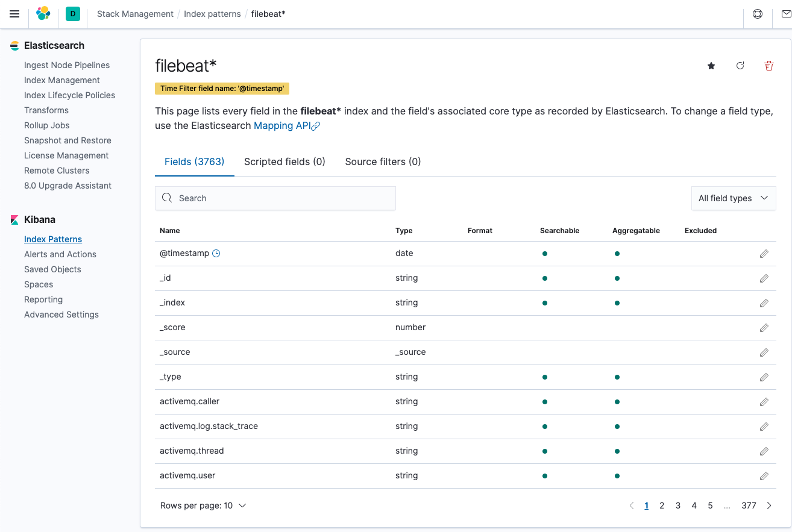This screenshot has height=532, width=792.
Task: Click Stack Management breadcrumb
Action: tap(135, 14)
